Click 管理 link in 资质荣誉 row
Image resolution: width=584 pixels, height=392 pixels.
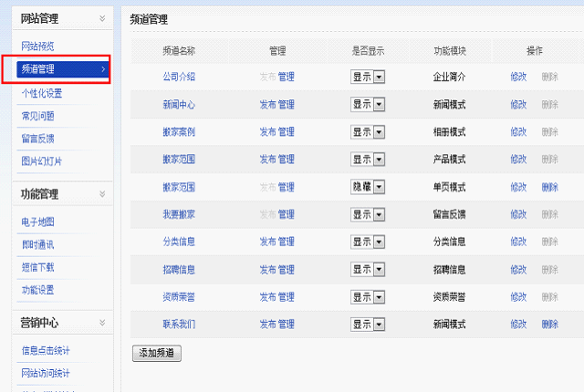287,297
